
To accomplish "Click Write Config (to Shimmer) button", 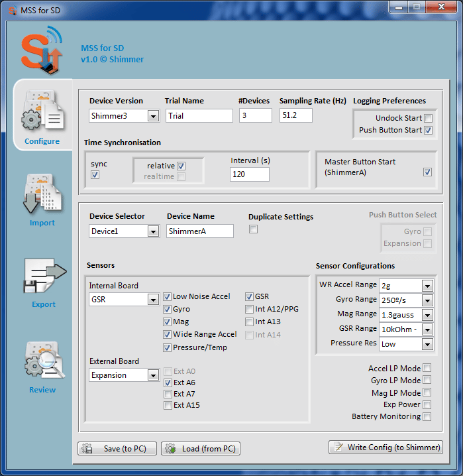I will click(x=386, y=447).
